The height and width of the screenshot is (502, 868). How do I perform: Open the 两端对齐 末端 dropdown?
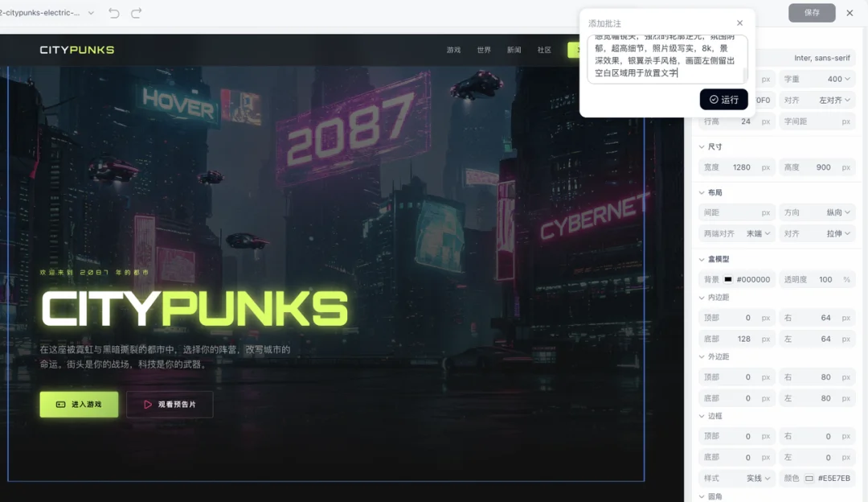(x=737, y=233)
